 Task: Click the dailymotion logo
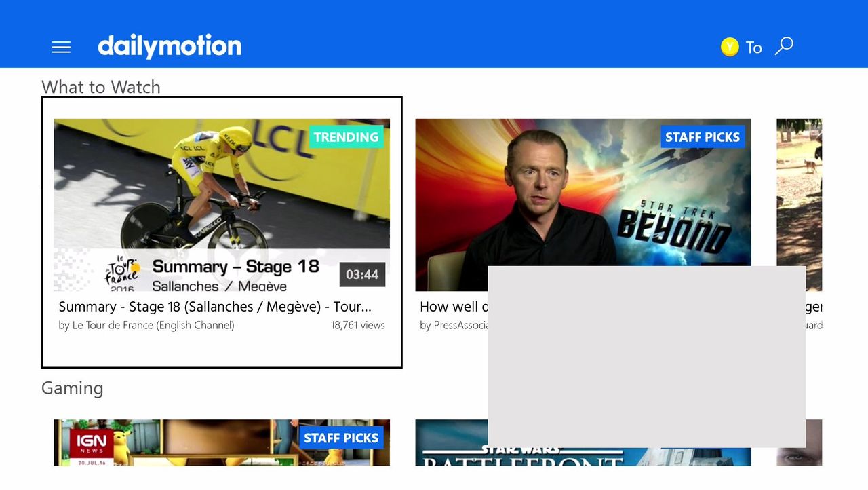pyautogui.click(x=170, y=46)
